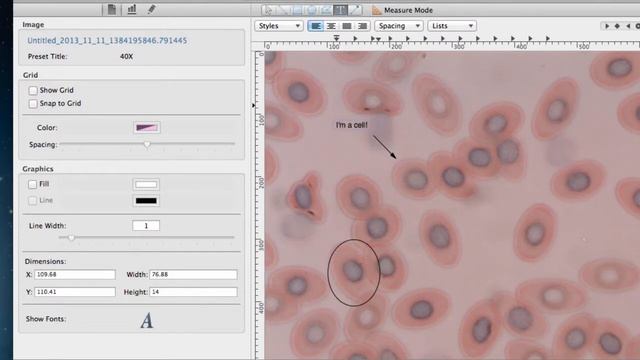The height and width of the screenshot is (360, 640).
Task: Toggle the Line checkbox
Action: coord(33,200)
